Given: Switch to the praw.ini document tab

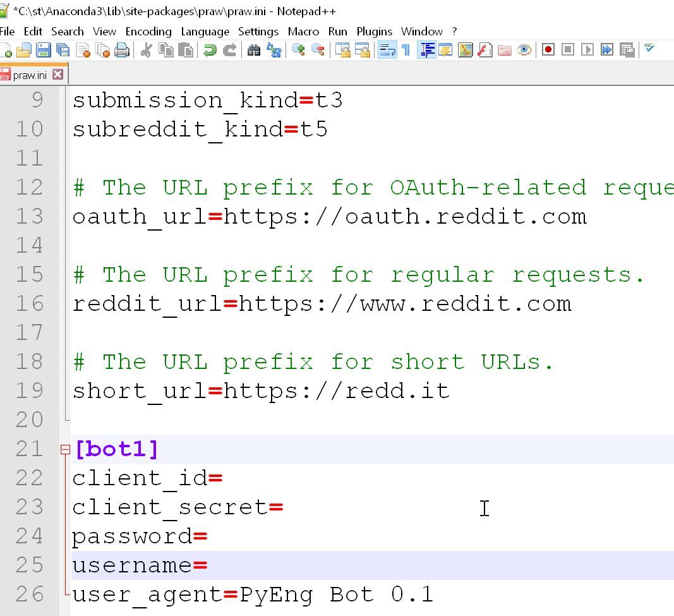Looking at the screenshot, I should tap(30, 74).
